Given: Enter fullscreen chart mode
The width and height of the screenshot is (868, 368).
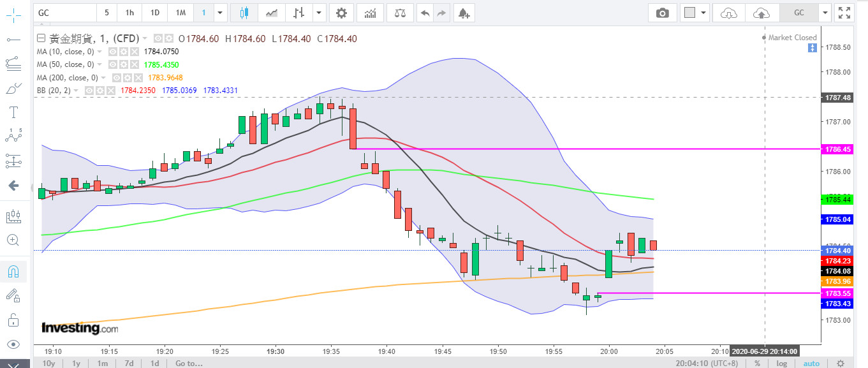Looking at the screenshot, I should (844, 13).
